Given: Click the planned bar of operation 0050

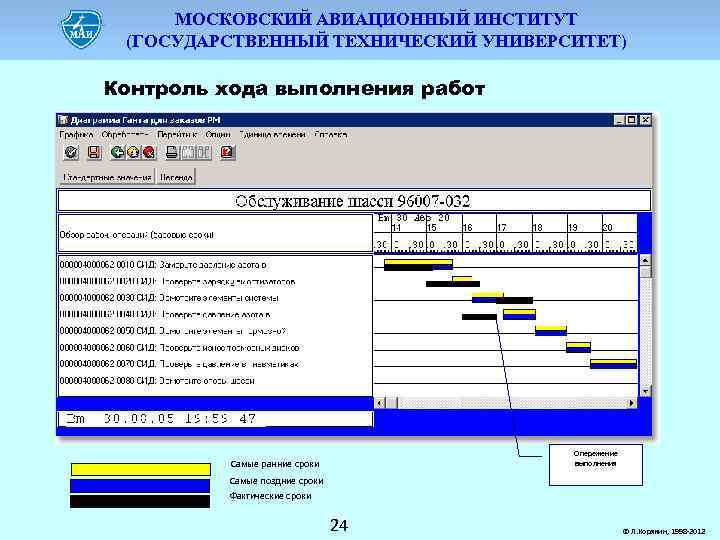Looking at the screenshot, I should click(x=551, y=331).
